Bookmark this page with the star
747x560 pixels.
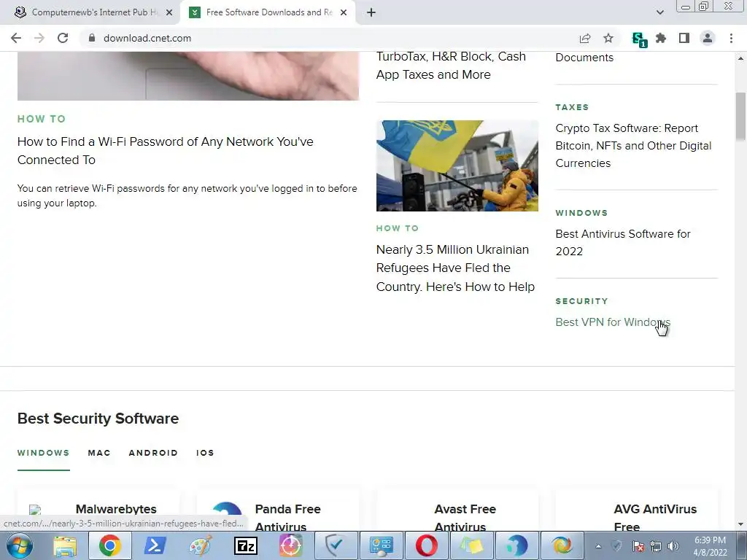(608, 38)
